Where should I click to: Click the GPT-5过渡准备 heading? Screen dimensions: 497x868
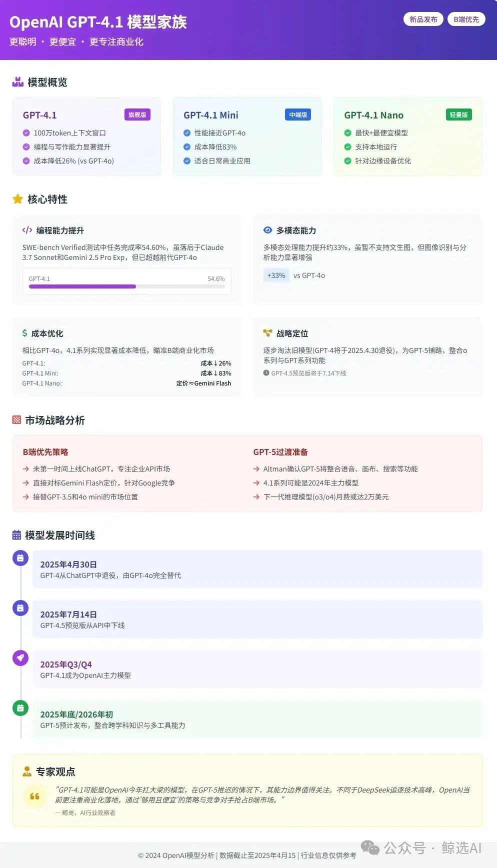coord(280,452)
